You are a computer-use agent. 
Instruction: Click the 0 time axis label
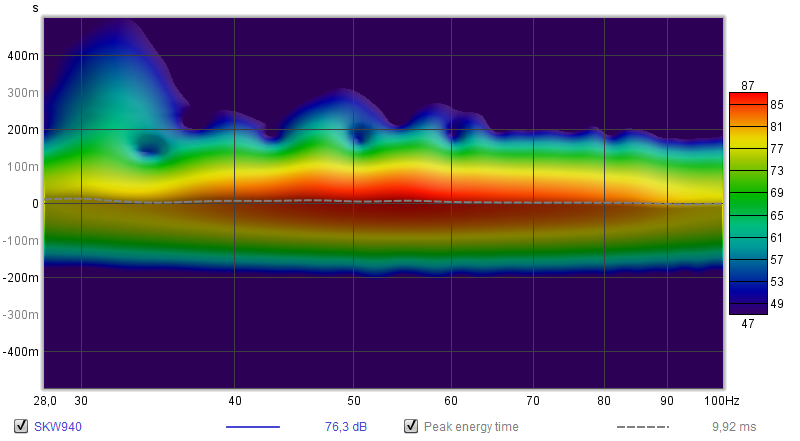pyautogui.click(x=35, y=204)
